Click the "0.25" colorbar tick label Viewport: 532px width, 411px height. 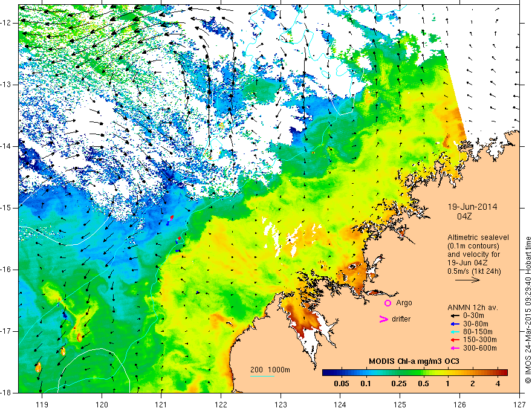[x=399, y=384]
